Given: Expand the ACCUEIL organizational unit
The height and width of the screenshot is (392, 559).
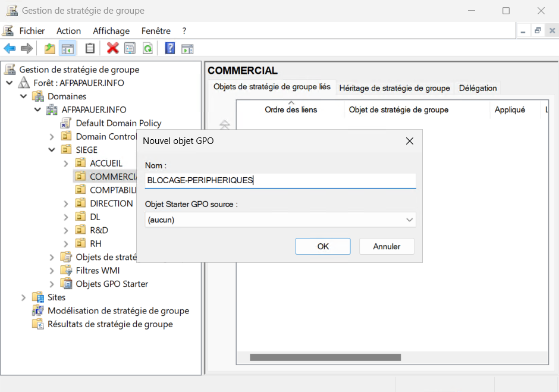Looking at the screenshot, I should point(66,164).
